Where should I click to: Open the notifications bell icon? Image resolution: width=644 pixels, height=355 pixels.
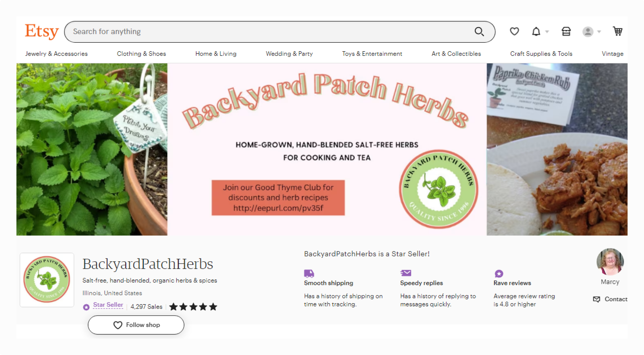pyautogui.click(x=536, y=32)
